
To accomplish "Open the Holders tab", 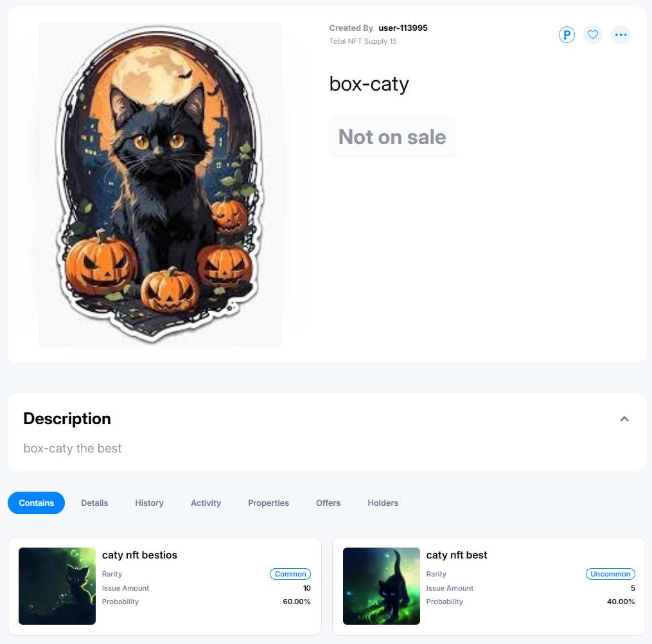I will click(x=383, y=503).
